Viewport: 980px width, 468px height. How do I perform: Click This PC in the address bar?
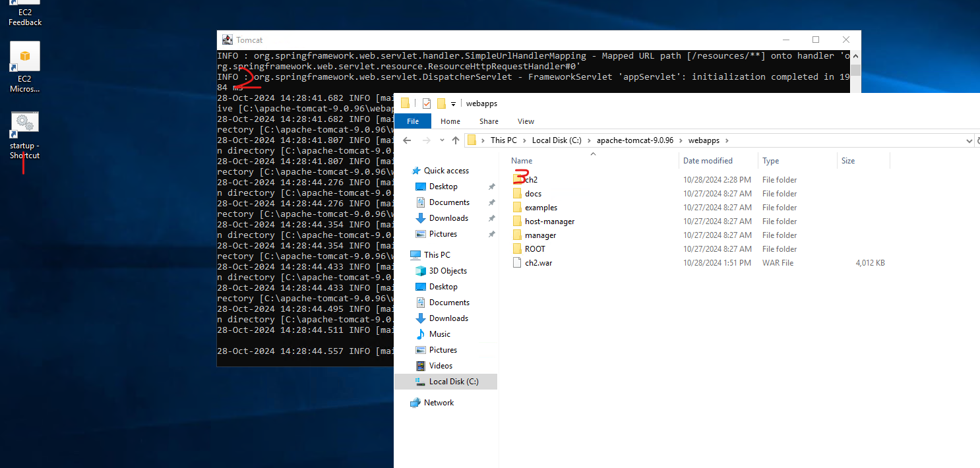503,140
